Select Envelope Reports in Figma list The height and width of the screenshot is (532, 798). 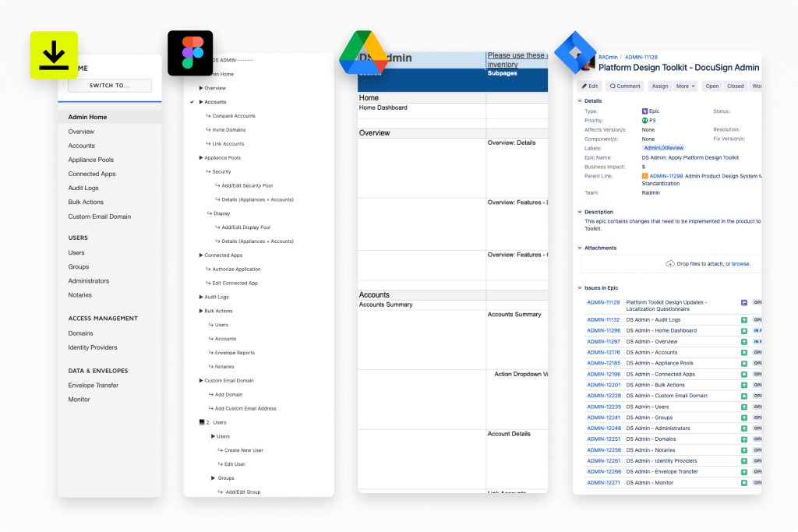(235, 353)
